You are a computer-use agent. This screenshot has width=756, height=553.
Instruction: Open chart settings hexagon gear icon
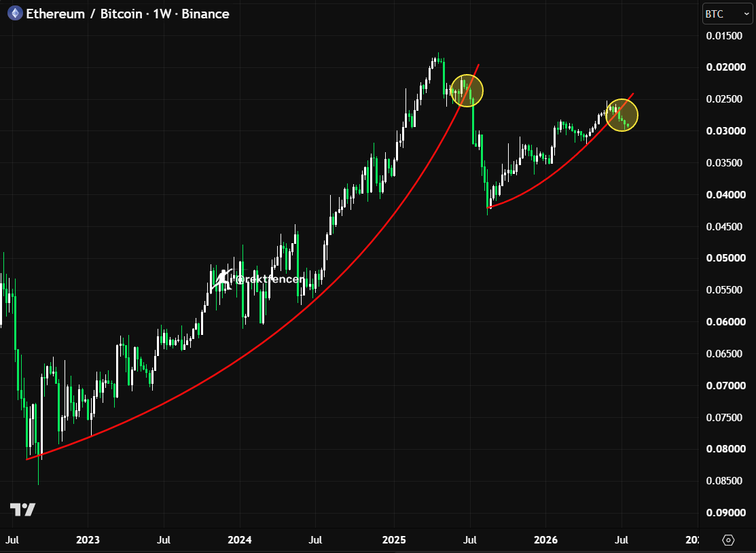[x=728, y=540]
